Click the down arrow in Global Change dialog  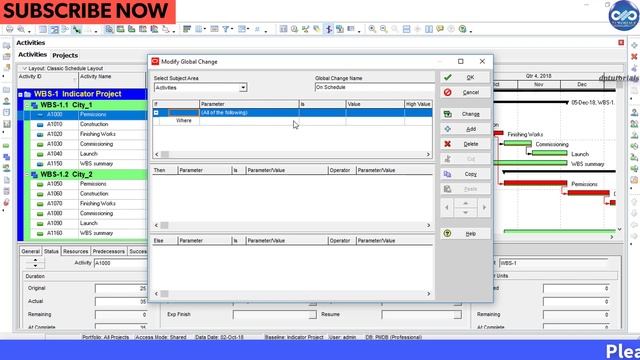coord(465,212)
